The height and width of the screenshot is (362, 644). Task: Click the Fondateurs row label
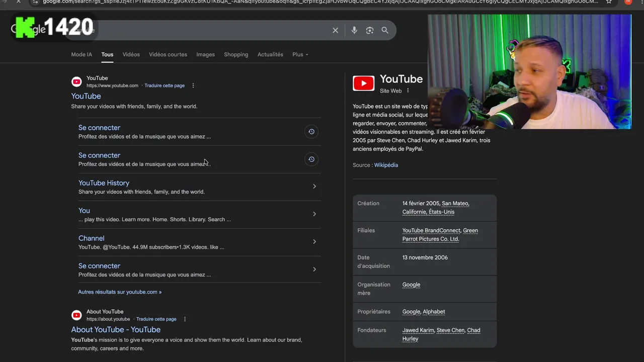coord(372,330)
